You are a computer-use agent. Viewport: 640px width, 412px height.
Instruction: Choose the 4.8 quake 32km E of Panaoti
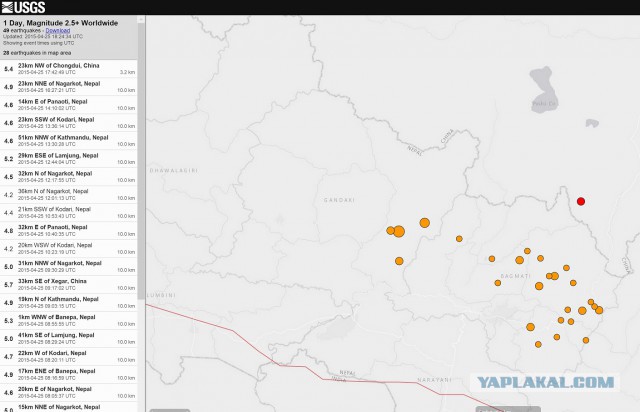pos(69,230)
